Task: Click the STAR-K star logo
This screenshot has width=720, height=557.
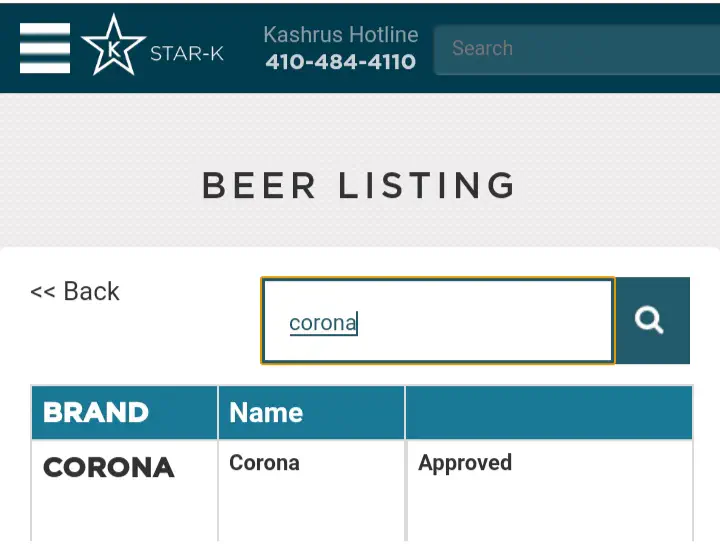Action: coord(112,46)
